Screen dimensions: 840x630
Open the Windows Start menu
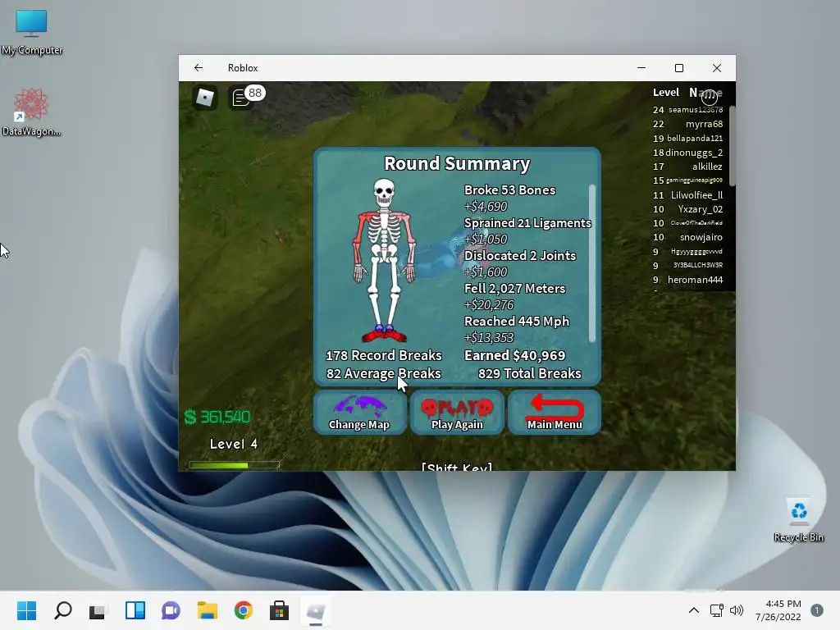(x=26, y=610)
